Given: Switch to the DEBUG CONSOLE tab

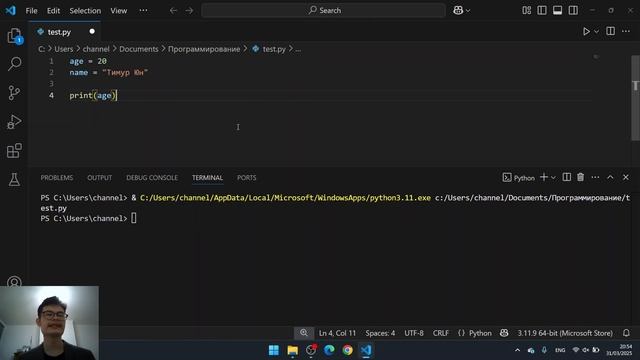Looking at the screenshot, I should tap(152, 178).
